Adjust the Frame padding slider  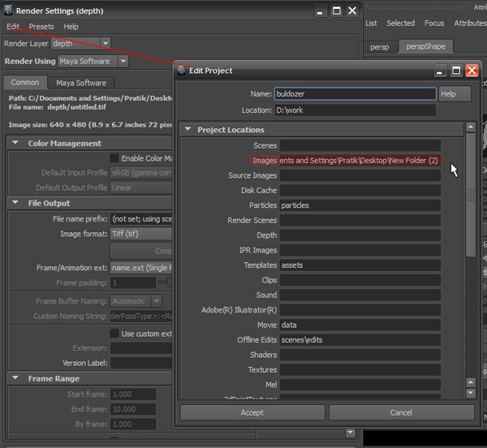click(168, 282)
